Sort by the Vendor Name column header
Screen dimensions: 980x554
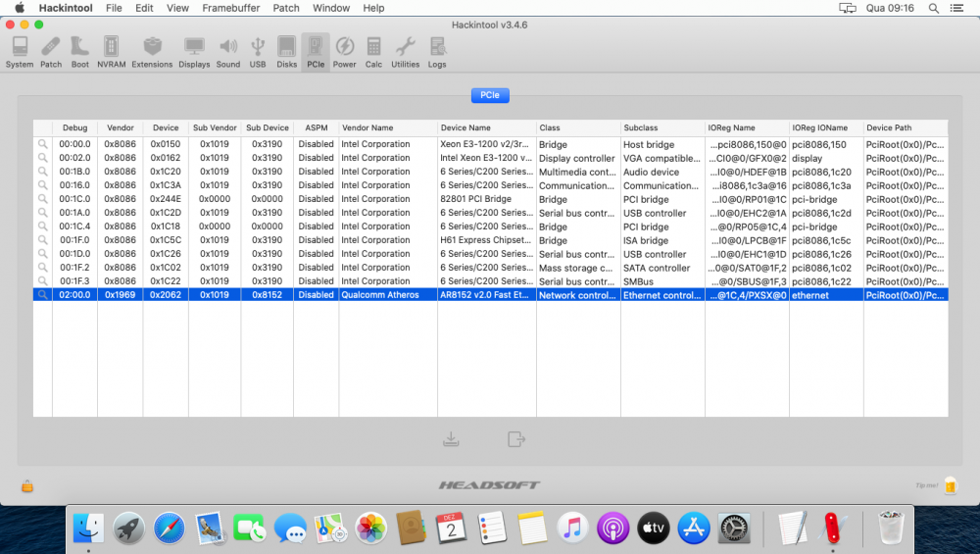point(388,127)
